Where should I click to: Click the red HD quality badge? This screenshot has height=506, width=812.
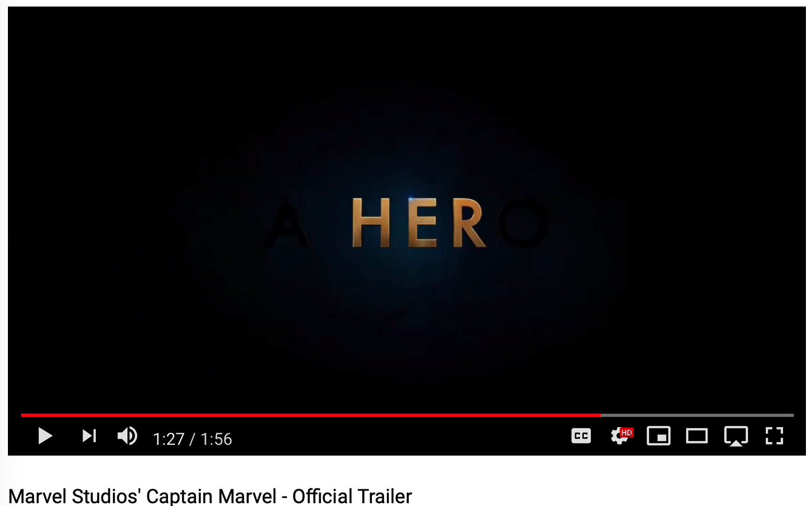[627, 432]
